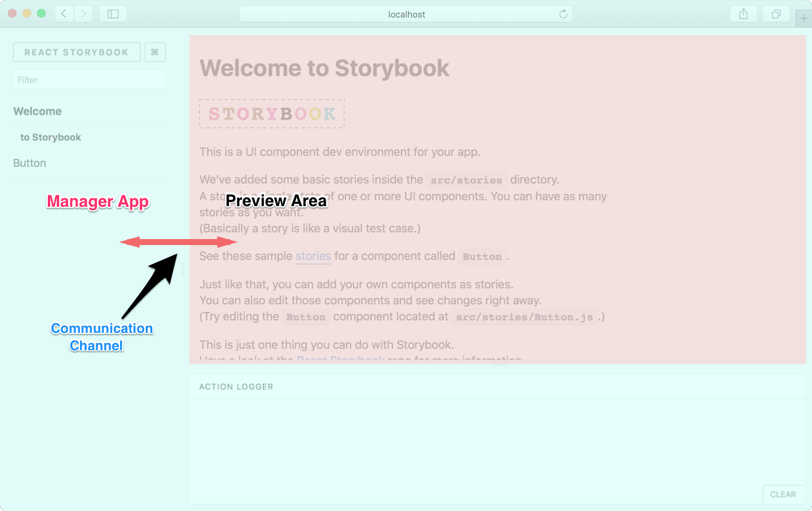Image resolution: width=812 pixels, height=511 pixels.
Task: Open the keyboard shortcuts ⌘ icon
Action: pos(155,52)
